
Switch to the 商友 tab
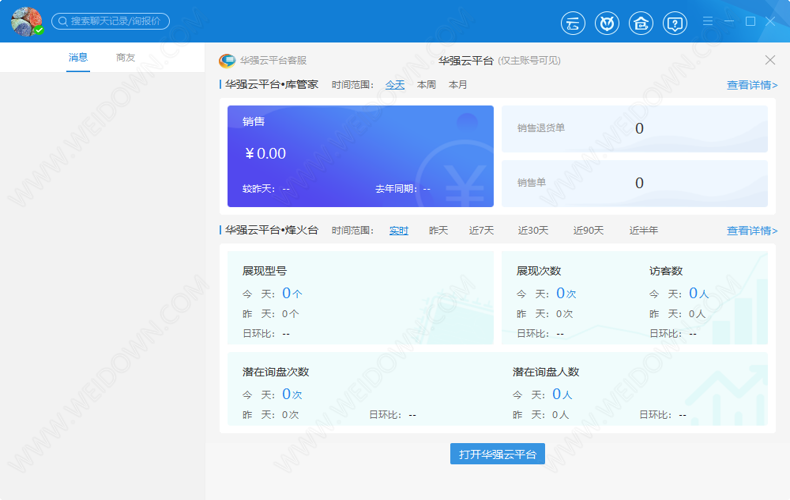pos(126,58)
